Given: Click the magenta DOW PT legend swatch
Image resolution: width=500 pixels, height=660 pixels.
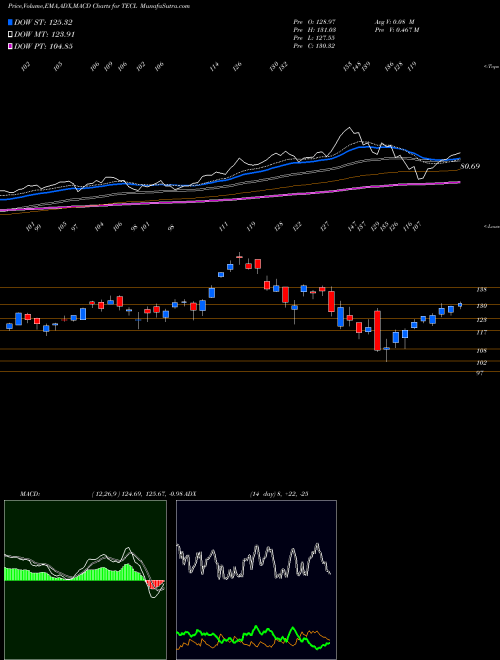Looking at the screenshot, I should pyautogui.click(x=10, y=46).
